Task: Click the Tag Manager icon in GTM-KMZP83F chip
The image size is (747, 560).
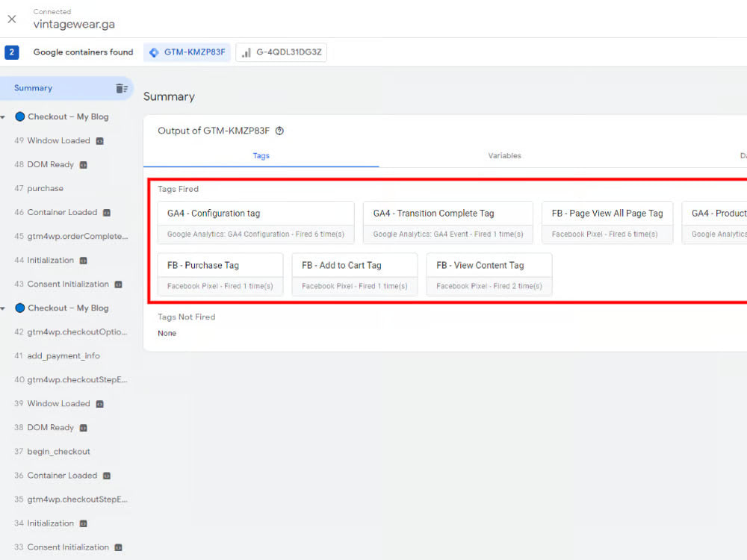Action: point(154,52)
